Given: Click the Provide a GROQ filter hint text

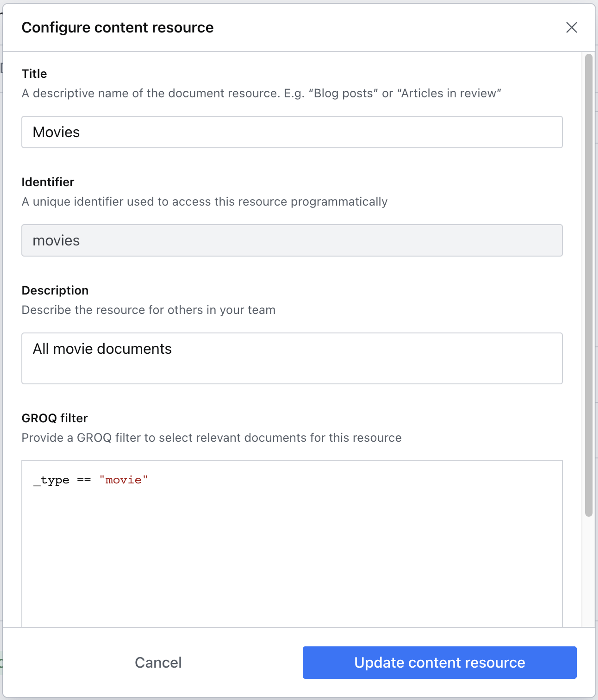Looking at the screenshot, I should (211, 438).
